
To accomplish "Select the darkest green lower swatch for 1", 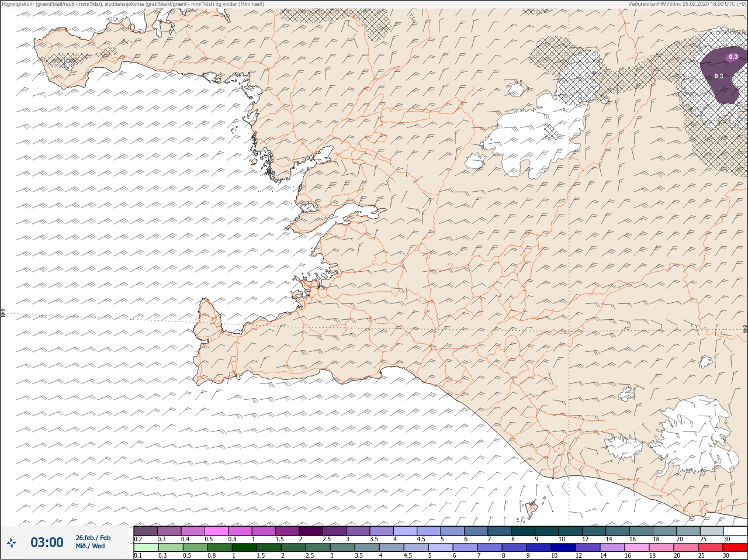I will (244, 548).
